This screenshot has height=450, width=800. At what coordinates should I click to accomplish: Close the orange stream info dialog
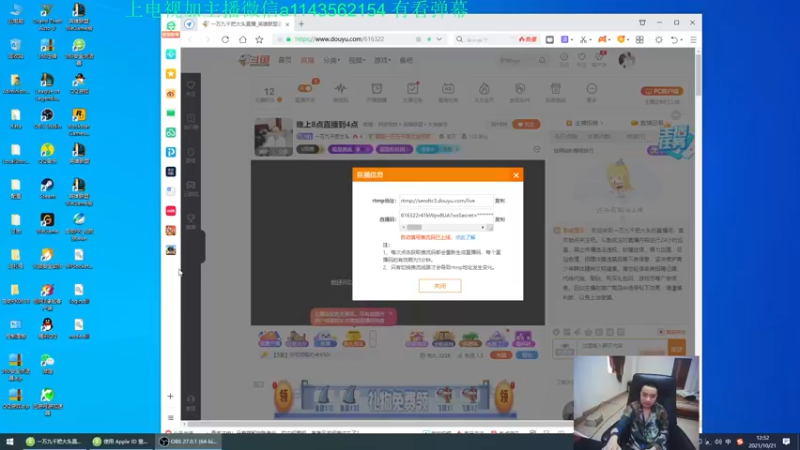click(516, 175)
